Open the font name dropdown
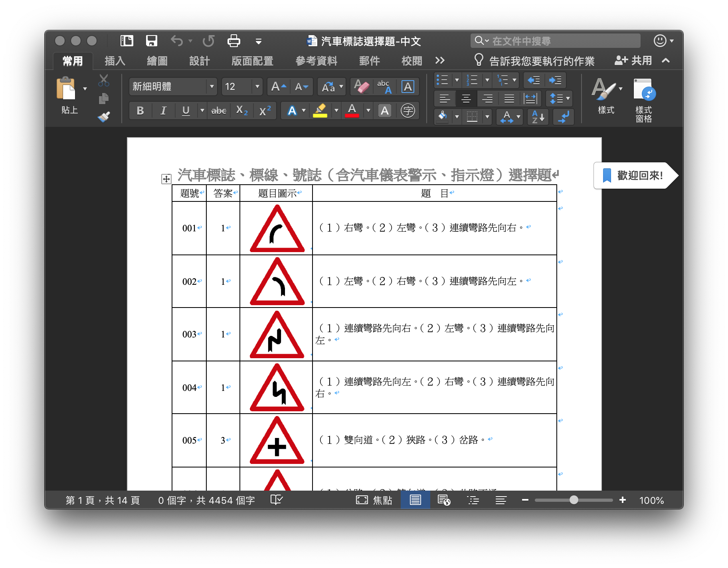 pyautogui.click(x=212, y=87)
